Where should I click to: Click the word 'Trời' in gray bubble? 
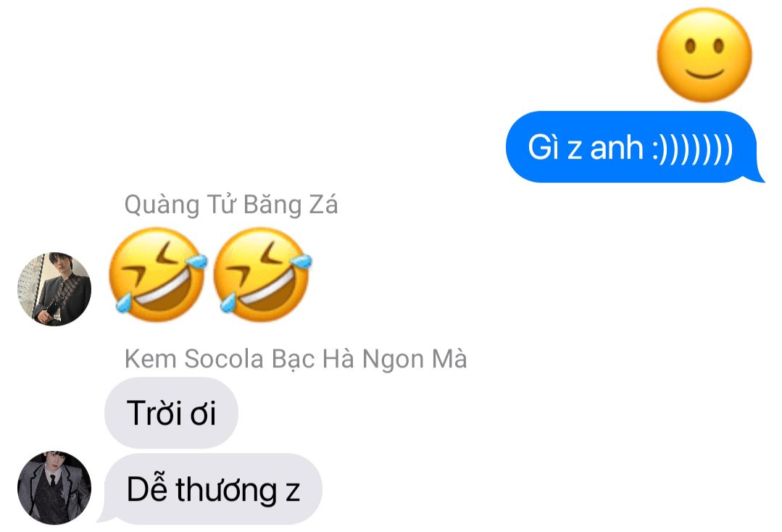[x=154, y=413]
